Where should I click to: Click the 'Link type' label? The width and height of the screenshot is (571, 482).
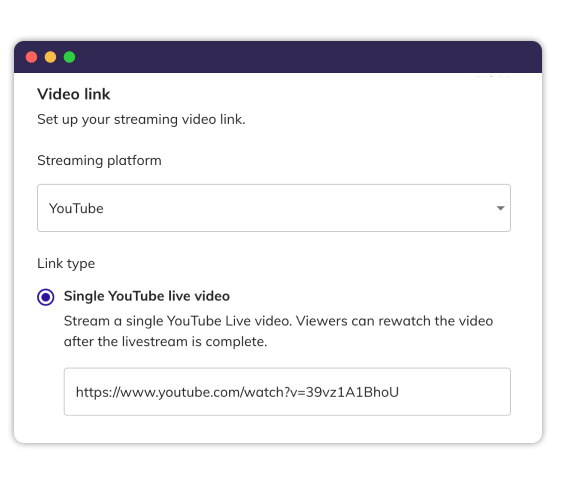[x=66, y=264]
